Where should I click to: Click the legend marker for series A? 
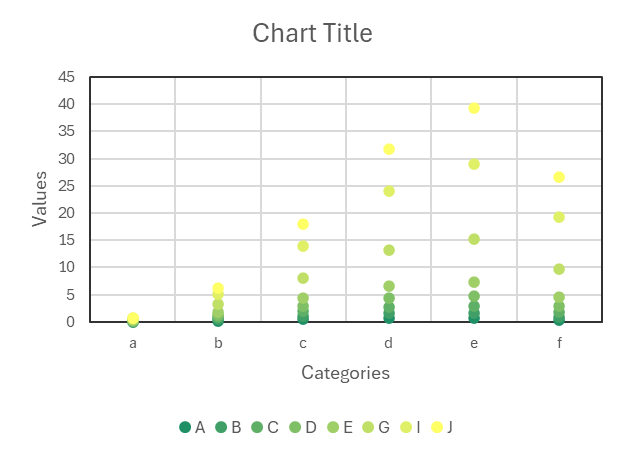185,427
